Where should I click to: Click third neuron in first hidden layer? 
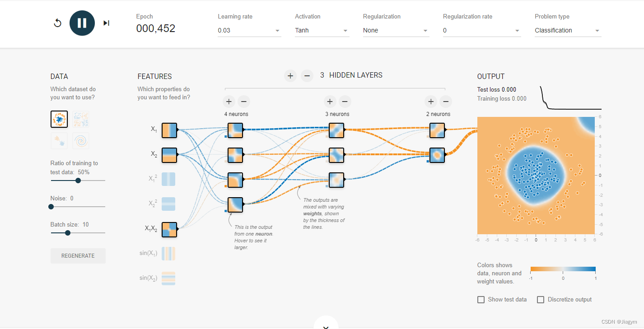(x=235, y=180)
